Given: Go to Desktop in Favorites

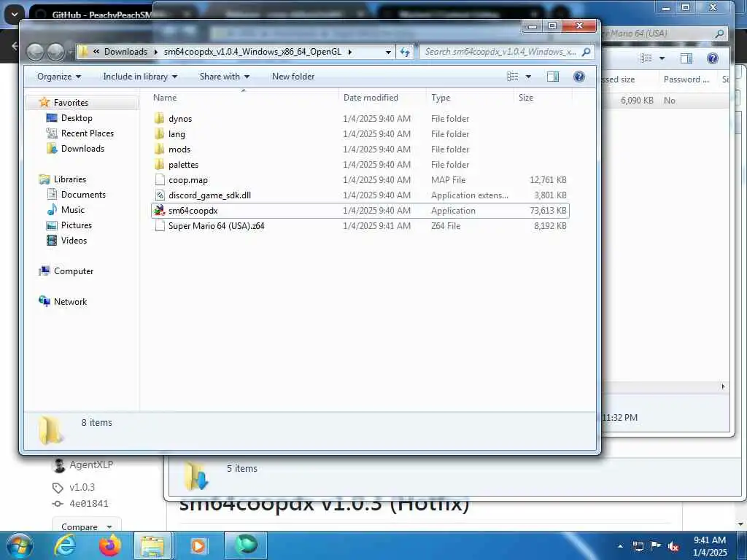Looking at the screenshot, I should pyautogui.click(x=77, y=117).
